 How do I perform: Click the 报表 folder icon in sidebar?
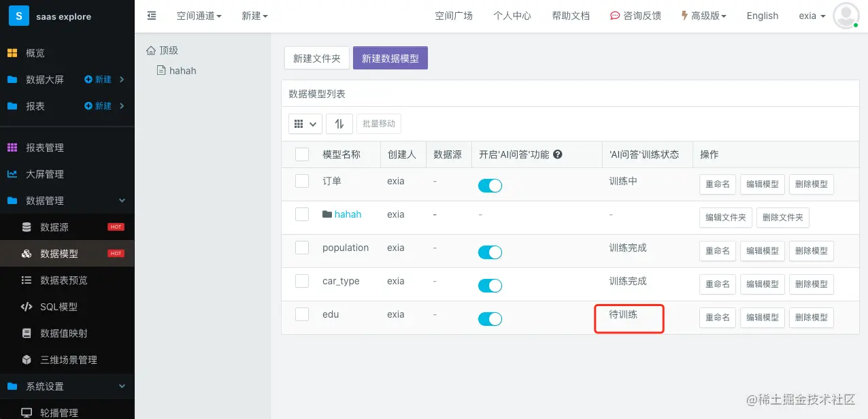point(12,106)
